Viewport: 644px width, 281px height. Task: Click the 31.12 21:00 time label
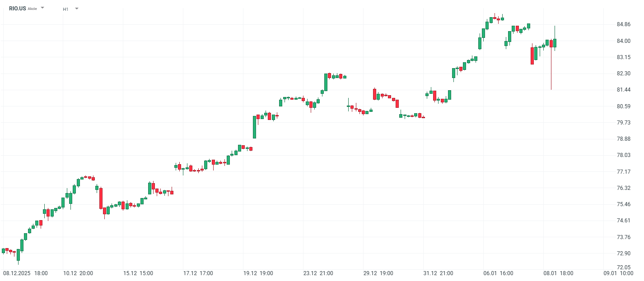[439, 273]
